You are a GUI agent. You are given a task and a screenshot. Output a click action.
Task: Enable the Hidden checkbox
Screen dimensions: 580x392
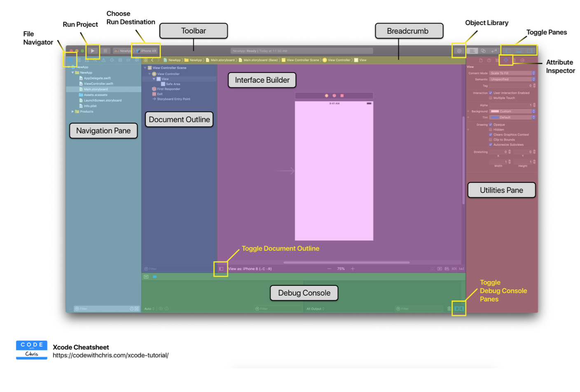(491, 130)
